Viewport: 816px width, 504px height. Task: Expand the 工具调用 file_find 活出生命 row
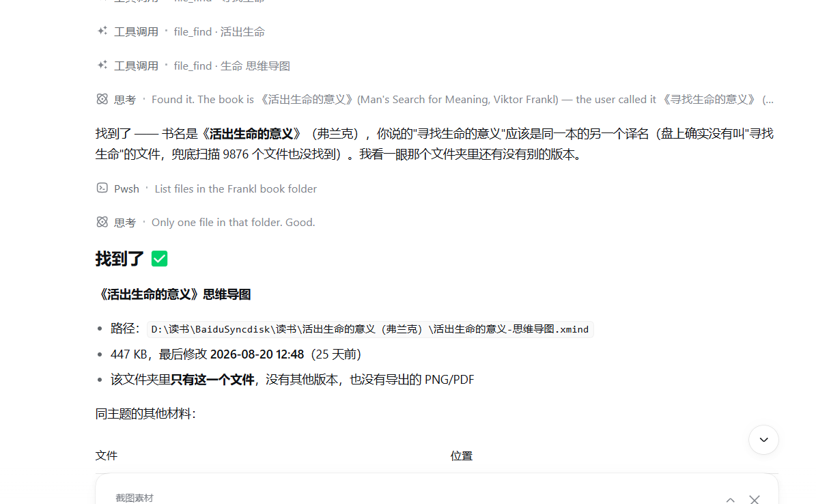[x=181, y=32]
